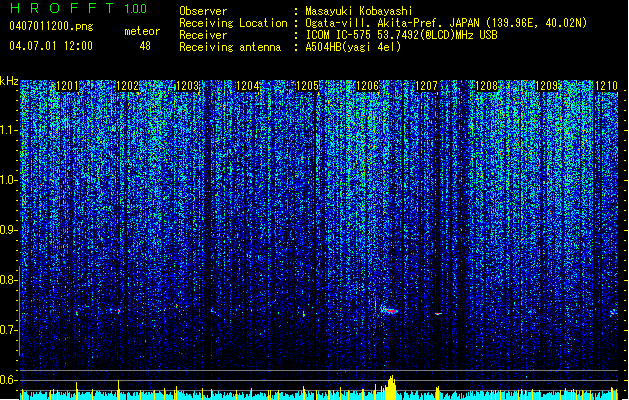
Task: Click the 1205 time marker
Action: [307, 86]
